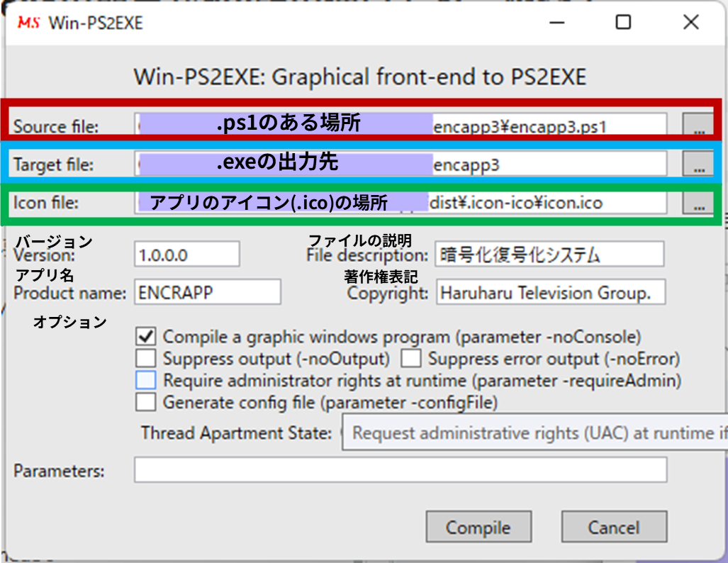The image size is (728, 563).
Task: Enable Suppress output (-noOutput) checkbox
Action: click(146, 358)
